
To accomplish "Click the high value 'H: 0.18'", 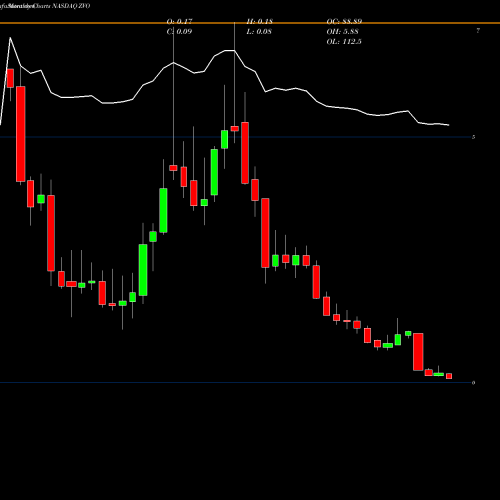I will 260,22.
